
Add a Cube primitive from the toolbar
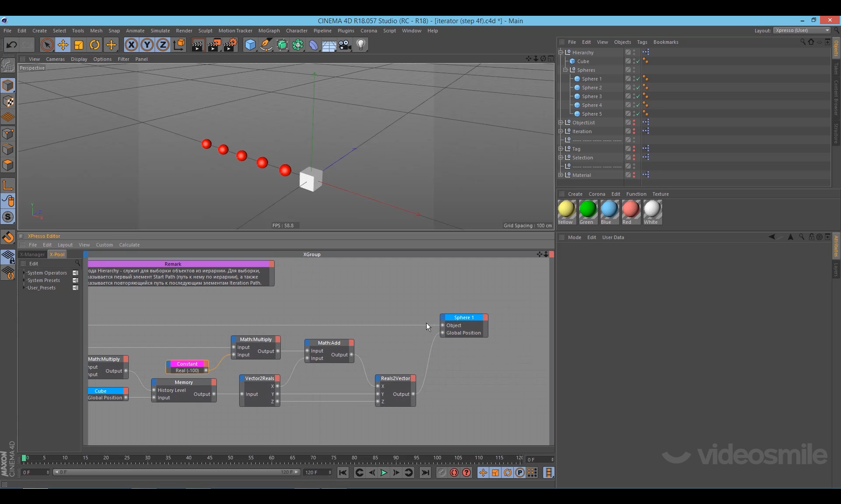click(250, 45)
